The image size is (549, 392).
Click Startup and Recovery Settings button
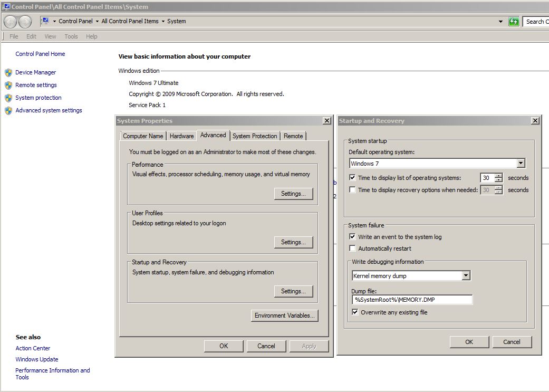pyautogui.click(x=293, y=291)
